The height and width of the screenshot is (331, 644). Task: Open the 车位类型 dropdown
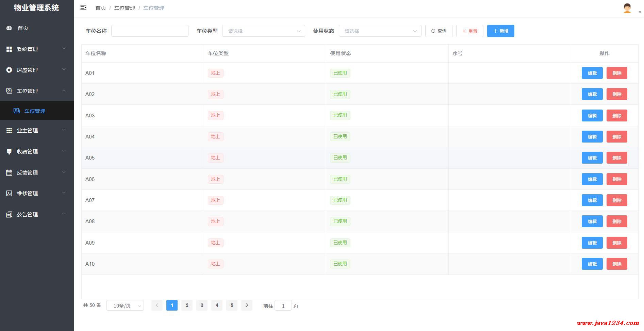tap(263, 31)
